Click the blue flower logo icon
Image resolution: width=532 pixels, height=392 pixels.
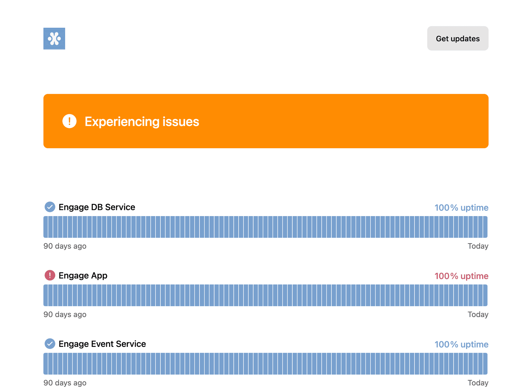click(x=54, y=39)
